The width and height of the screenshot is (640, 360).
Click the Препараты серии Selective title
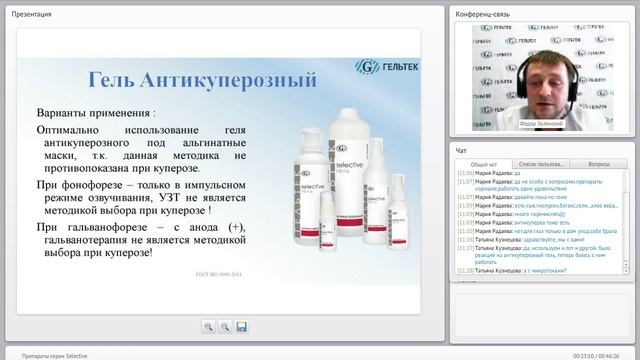click(55, 356)
